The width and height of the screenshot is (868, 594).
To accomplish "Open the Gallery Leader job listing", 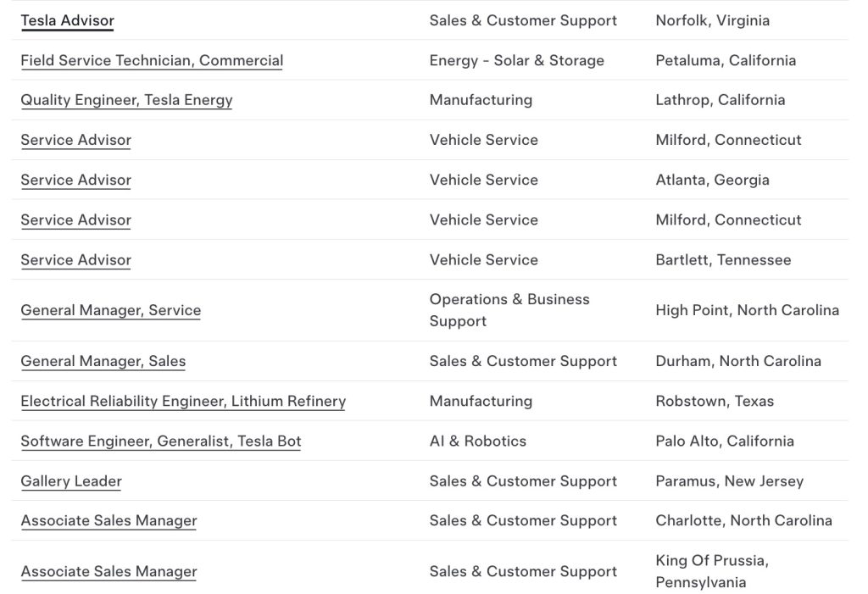I will (71, 481).
